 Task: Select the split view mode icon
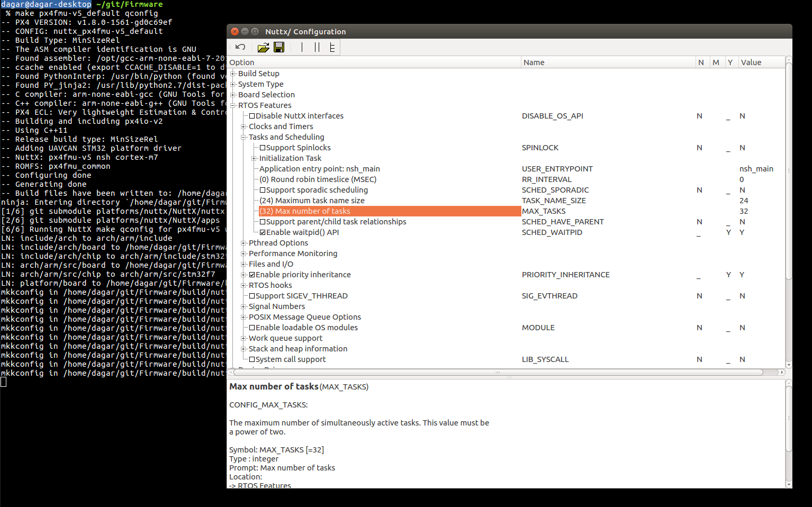[x=316, y=47]
